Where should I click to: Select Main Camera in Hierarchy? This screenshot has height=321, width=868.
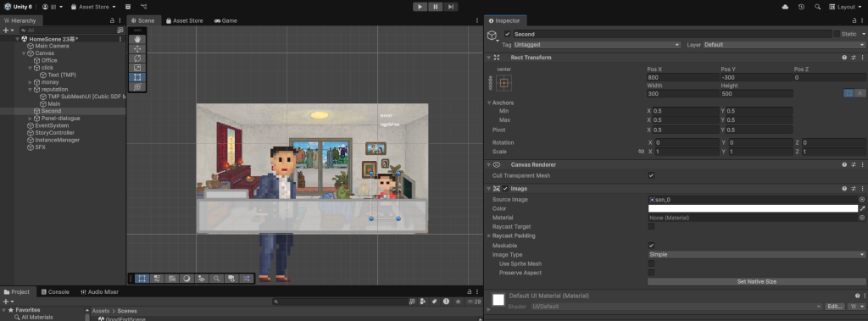coord(52,46)
